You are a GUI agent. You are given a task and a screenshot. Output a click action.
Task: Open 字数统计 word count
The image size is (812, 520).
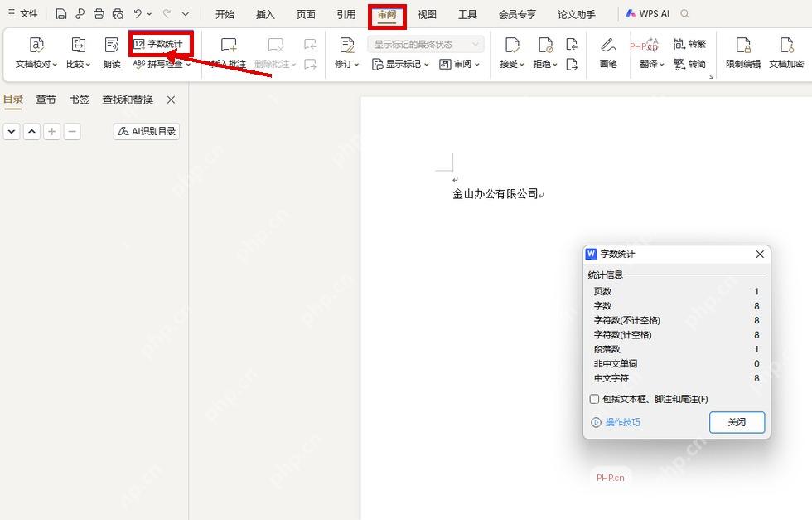tap(158, 44)
